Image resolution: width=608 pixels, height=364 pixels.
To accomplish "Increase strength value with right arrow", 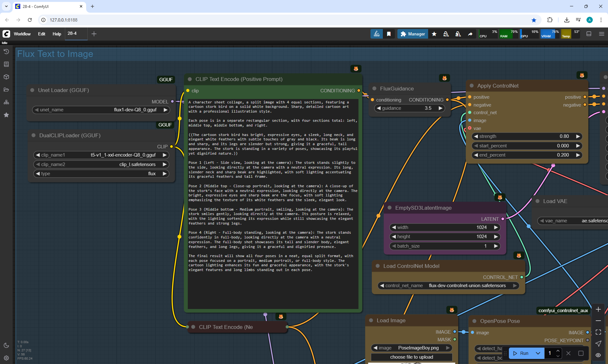I will click(x=578, y=136).
